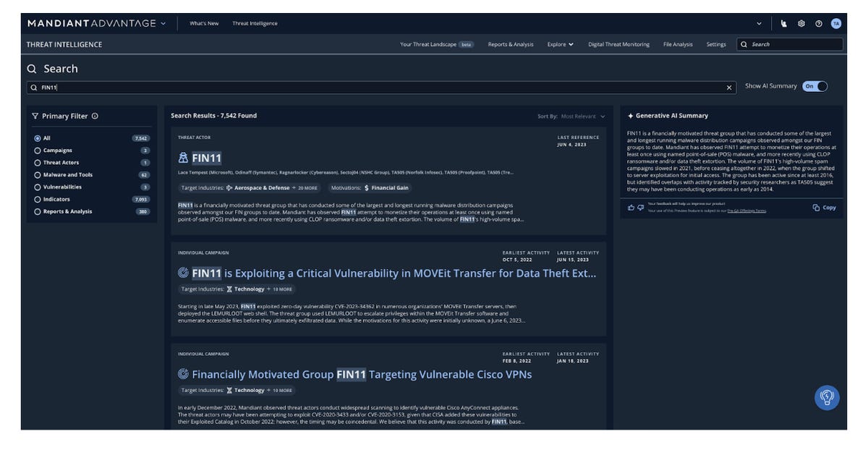Click the sparkle icon by Generative AI Summary

[x=630, y=116]
